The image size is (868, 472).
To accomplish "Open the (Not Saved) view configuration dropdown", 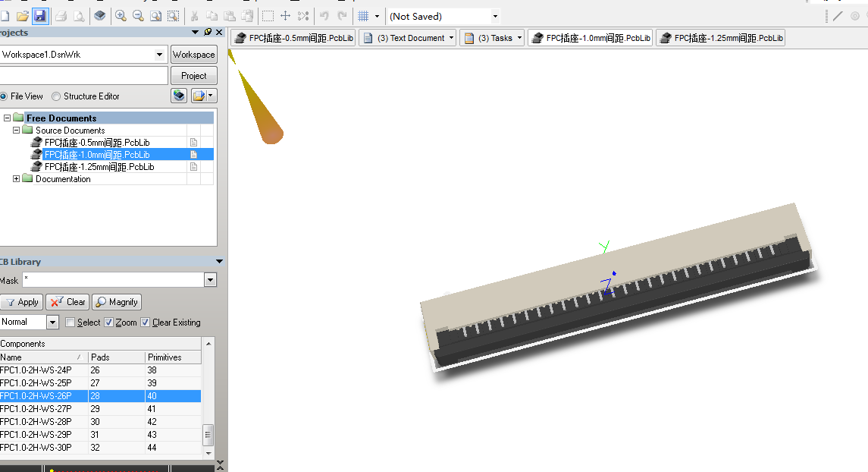I will (495, 16).
